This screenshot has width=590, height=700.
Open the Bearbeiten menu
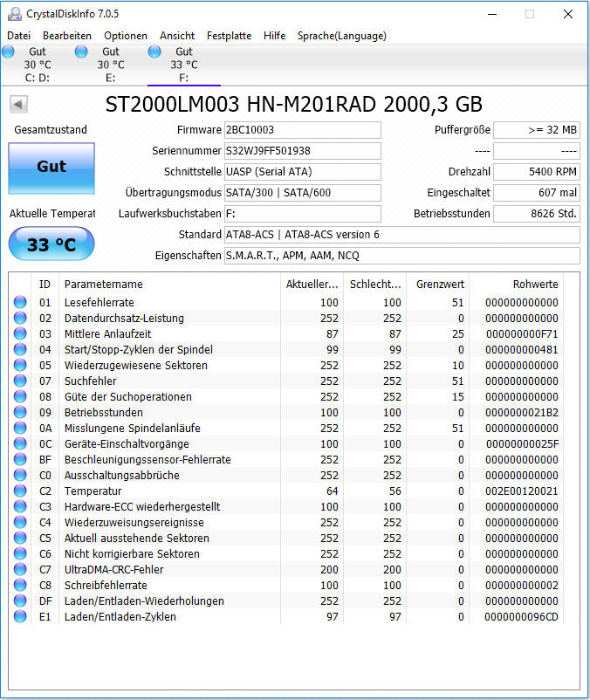click(67, 36)
